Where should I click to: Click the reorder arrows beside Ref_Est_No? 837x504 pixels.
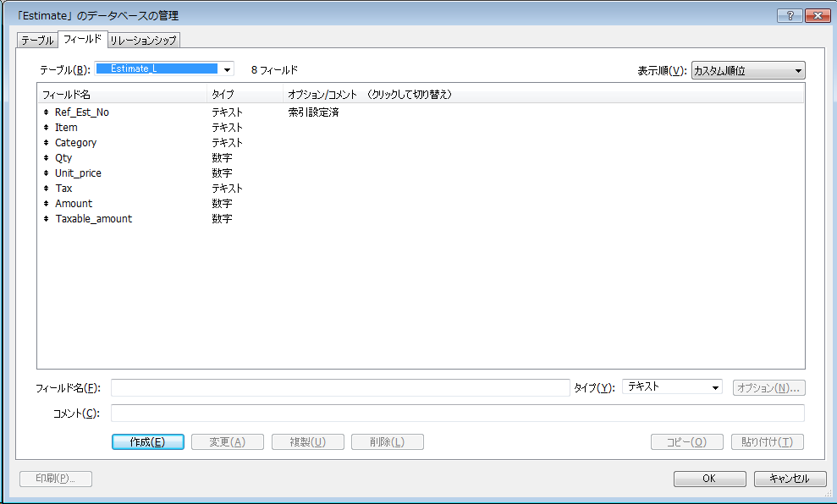[45, 112]
